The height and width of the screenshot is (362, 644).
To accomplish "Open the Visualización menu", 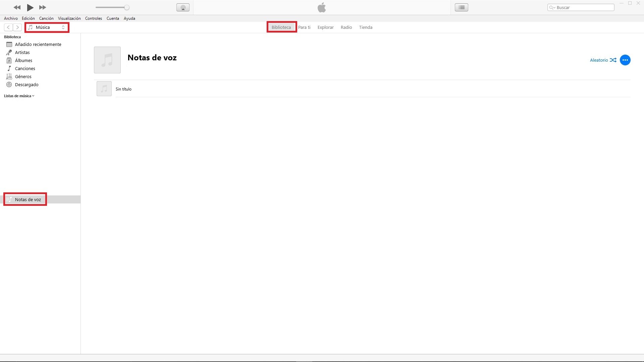I will tap(69, 18).
